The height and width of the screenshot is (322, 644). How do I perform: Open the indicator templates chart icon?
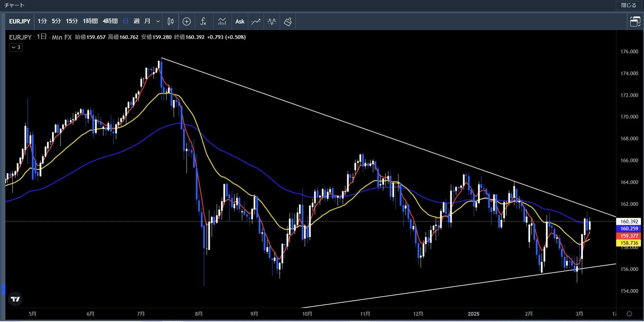coord(222,21)
